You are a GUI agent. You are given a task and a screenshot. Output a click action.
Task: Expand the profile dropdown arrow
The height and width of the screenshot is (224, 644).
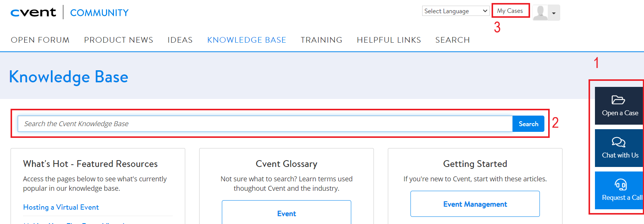pos(554,13)
